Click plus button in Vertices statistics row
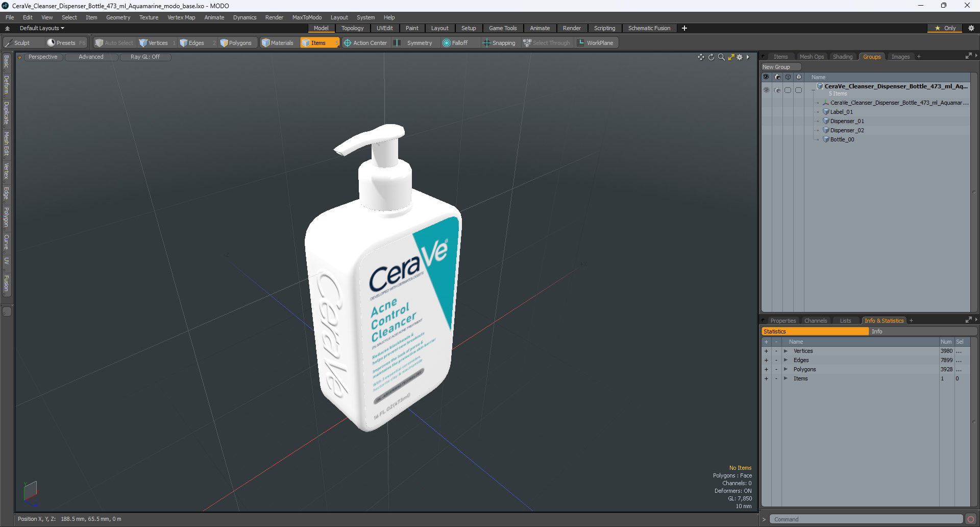 point(766,351)
